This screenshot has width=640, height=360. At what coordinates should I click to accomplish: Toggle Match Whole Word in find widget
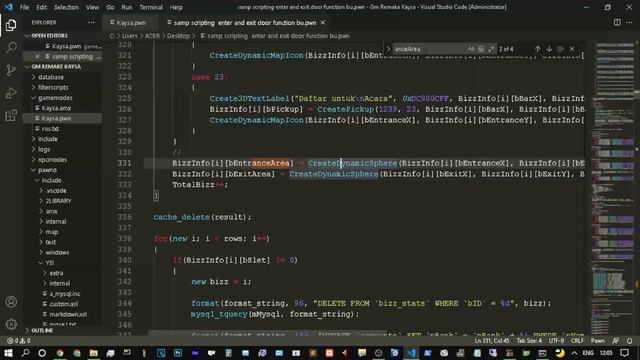[x=481, y=49]
